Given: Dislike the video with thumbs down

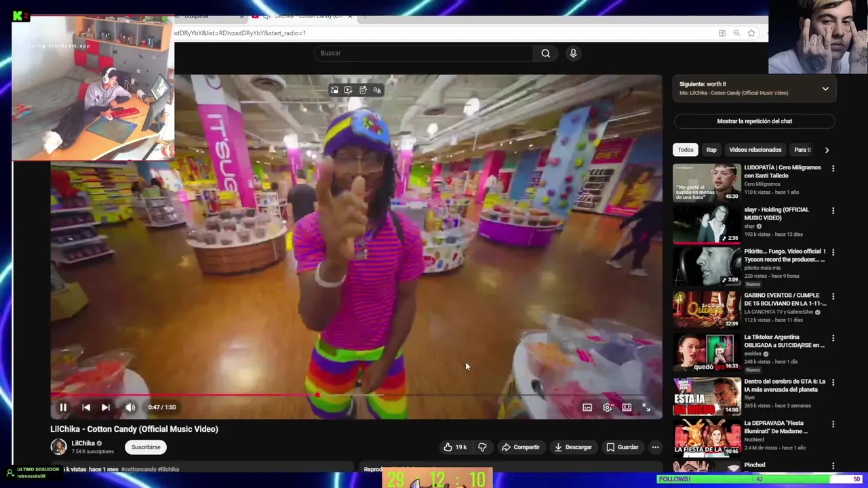Looking at the screenshot, I should pos(482,447).
